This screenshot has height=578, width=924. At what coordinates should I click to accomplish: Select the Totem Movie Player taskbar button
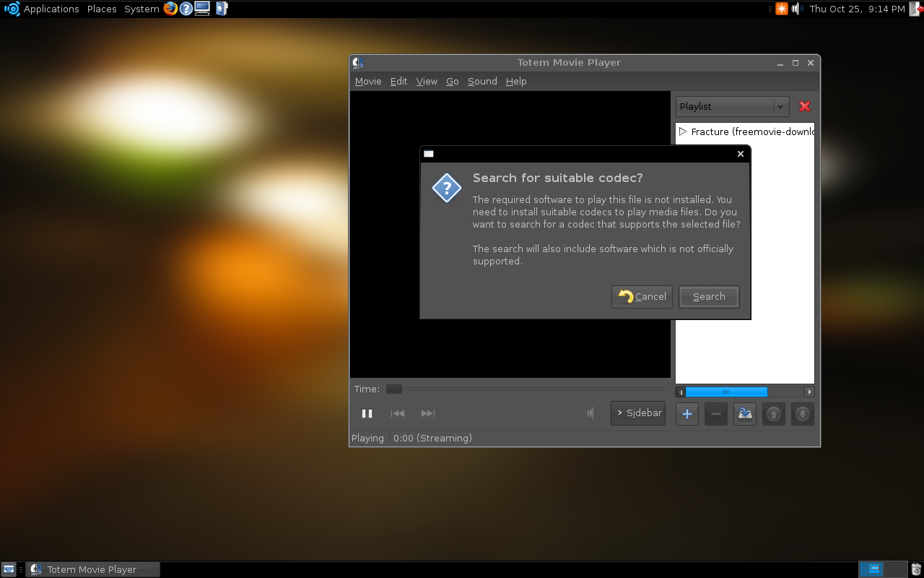tap(92, 569)
